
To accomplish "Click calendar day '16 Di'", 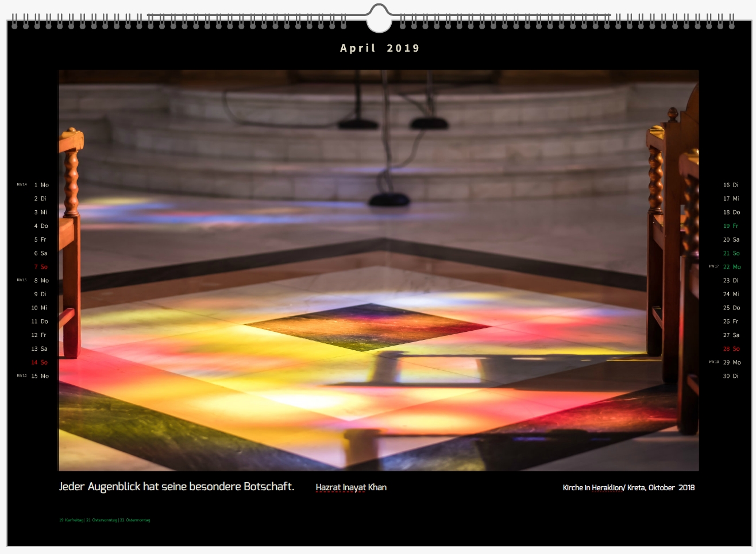I will pos(731,185).
